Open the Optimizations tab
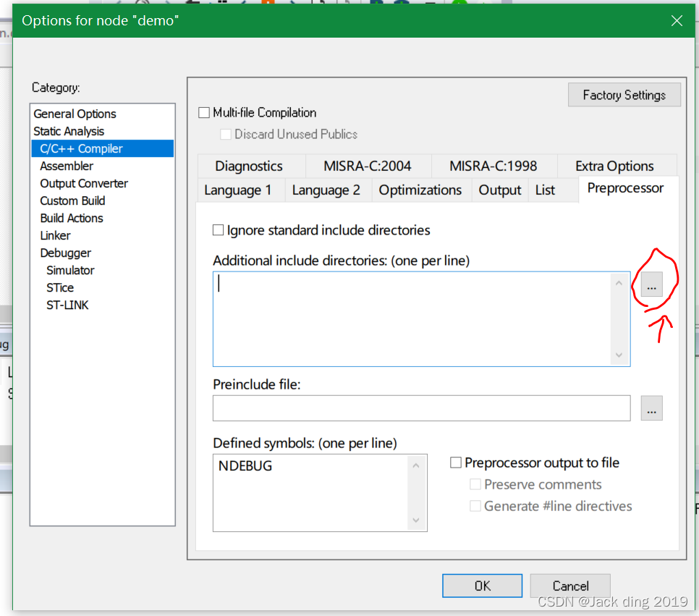Viewport: 699px width, 616px height. coord(420,190)
